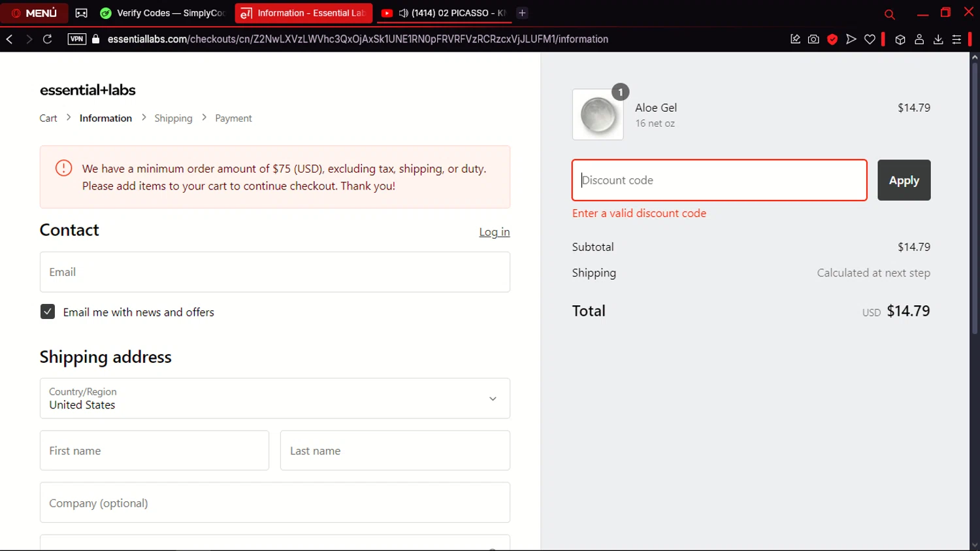Open the tab islands workspace icon
The image size is (980, 551).
point(81,13)
